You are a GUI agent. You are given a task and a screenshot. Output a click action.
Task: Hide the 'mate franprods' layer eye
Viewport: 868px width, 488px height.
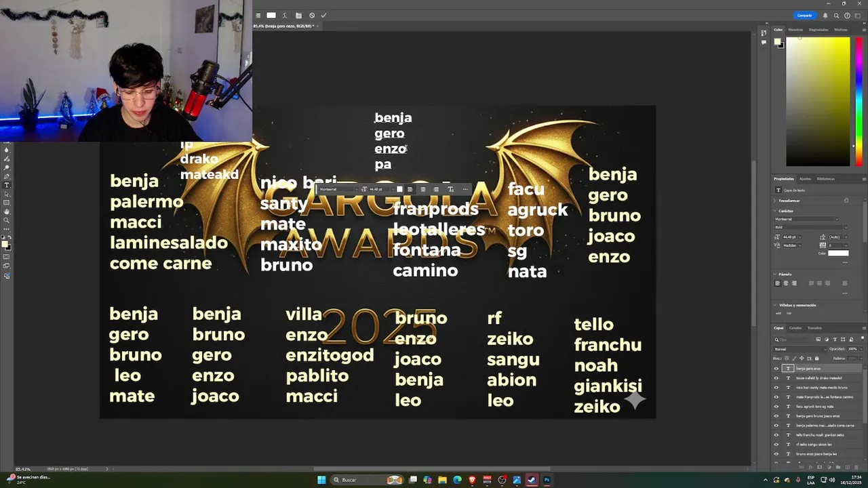tap(776, 397)
